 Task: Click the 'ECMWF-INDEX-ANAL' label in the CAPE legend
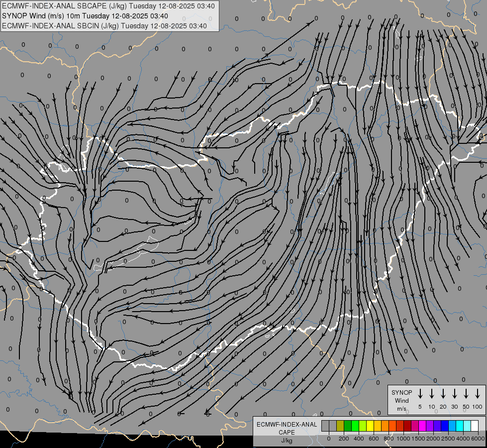coord(287,425)
